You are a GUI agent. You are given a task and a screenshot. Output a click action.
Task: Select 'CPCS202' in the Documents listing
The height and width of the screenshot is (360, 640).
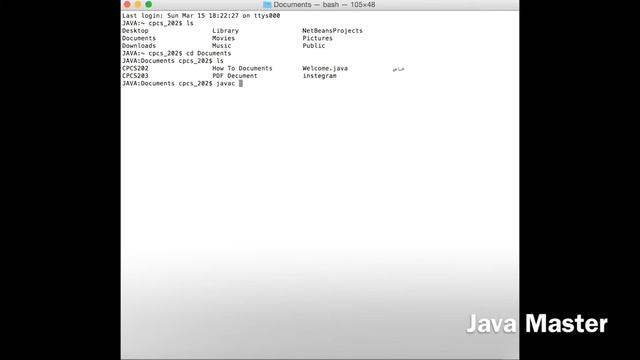(x=135, y=68)
